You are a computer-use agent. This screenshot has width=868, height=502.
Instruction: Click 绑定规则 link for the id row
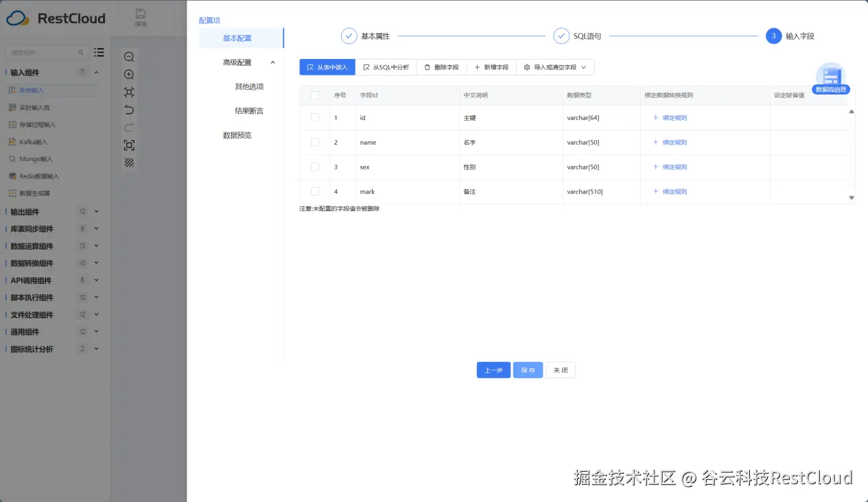pos(670,118)
